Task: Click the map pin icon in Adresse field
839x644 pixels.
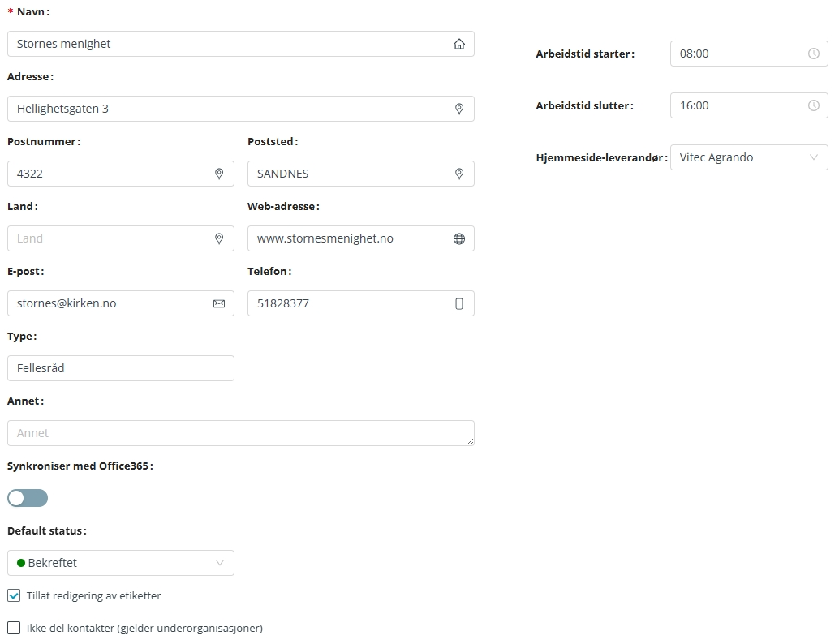Action: pos(459,109)
